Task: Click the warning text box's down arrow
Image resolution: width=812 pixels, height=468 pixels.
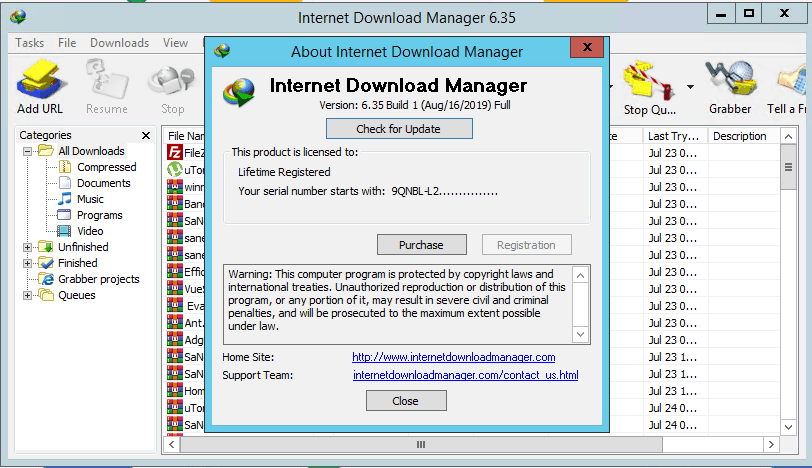Action: tap(581, 334)
